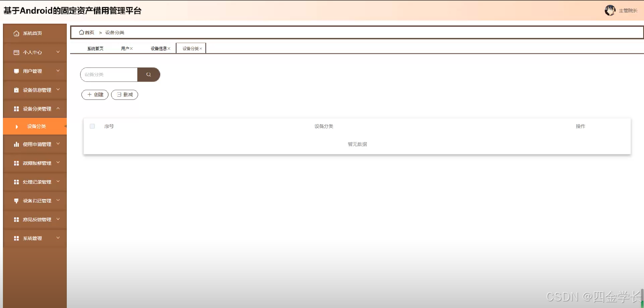
Task: Click the 用户管理 monitor icon in sidebar
Action: [x=17, y=71]
